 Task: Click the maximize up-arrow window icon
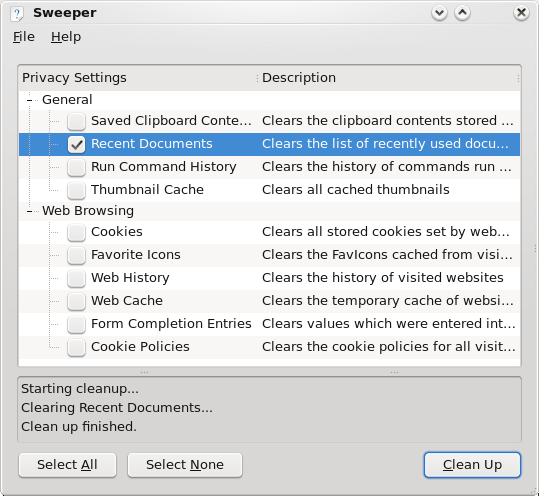click(x=462, y=13)
